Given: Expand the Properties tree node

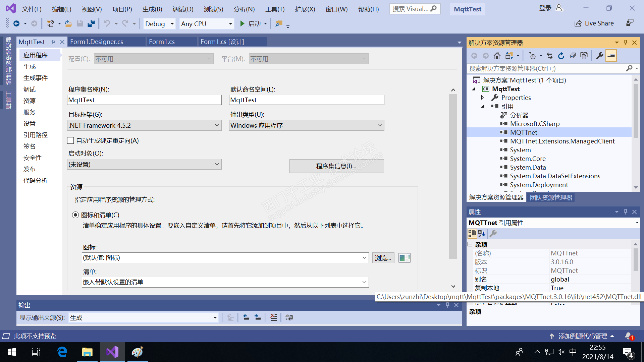Looking at the screenshot, I should click(x=482, y=98).
